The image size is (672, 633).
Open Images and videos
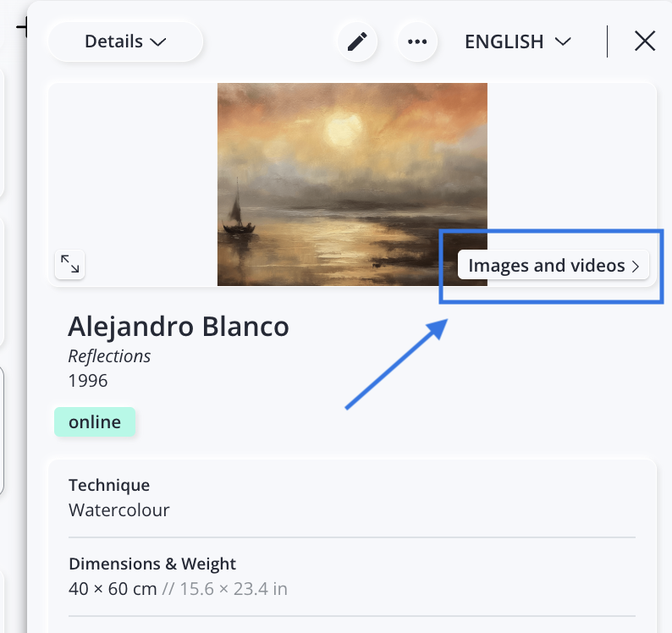[x=554, y=265]
